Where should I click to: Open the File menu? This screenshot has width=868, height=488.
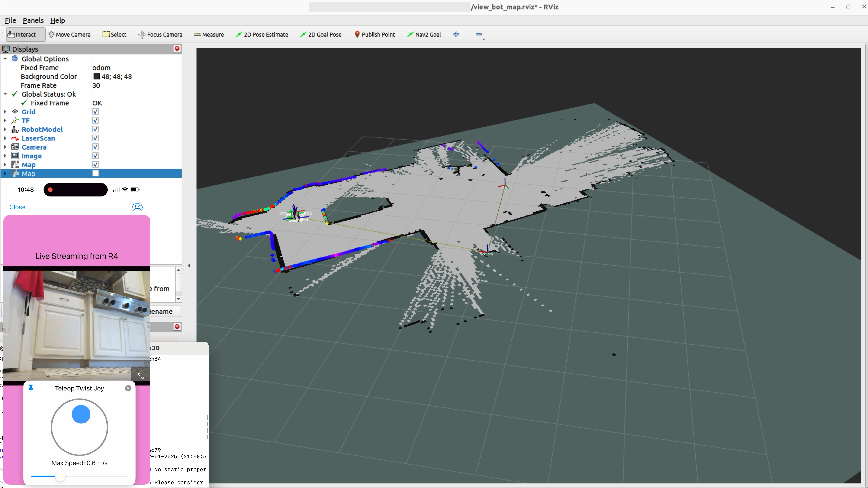pos(10,20)
